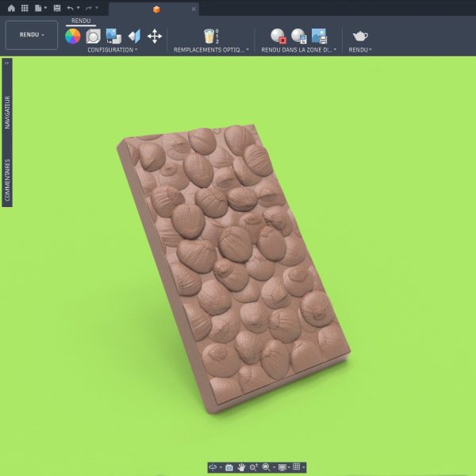
Task: Start in-canvas render sphere icon
Action: point(278,36)
